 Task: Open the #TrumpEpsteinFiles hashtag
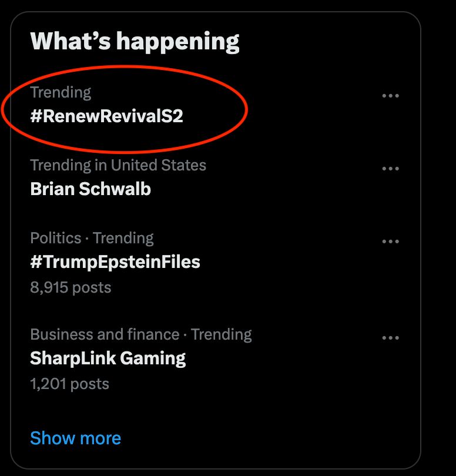point(115,262)
